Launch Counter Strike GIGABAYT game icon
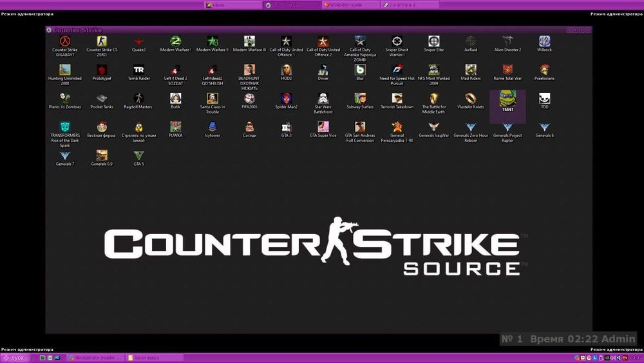The image size is (644, 363). (65, 41)
